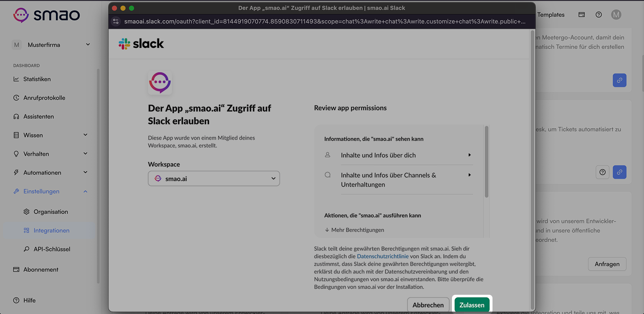Click the Anrufprotokolle clock icon

[x=16, y=98]
